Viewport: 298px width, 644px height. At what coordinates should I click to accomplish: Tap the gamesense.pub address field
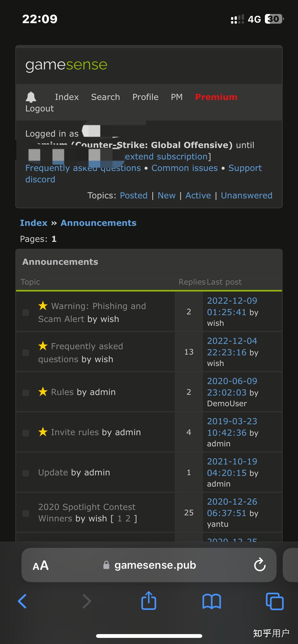click(x=155, y=565)
